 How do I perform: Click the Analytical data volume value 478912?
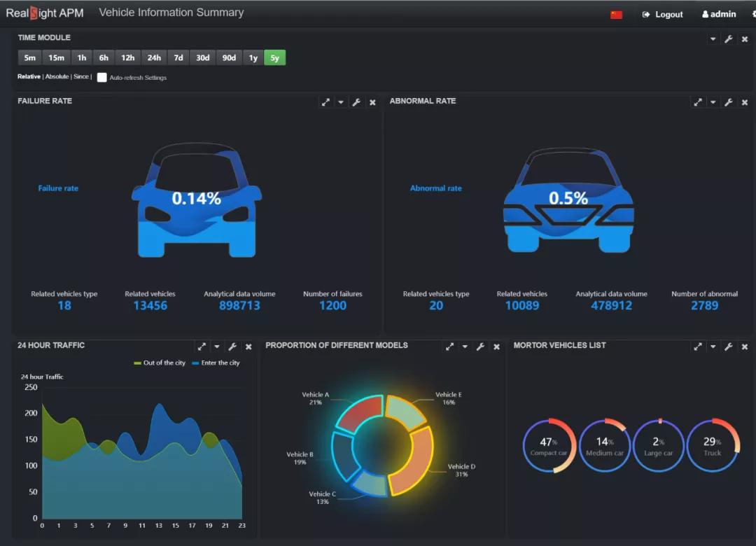coord(611,305)
